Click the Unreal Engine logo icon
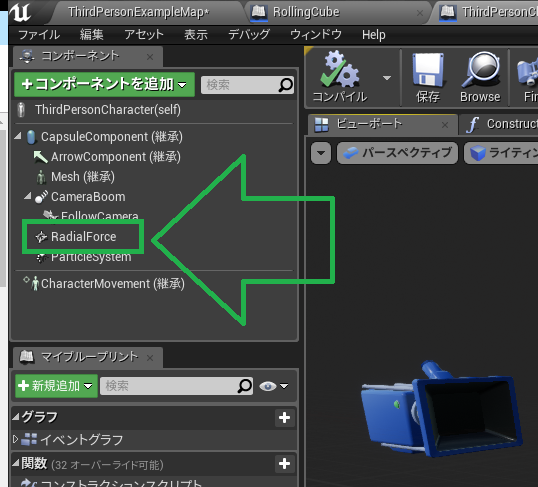538x487 pixels. (x=20, y=12)
